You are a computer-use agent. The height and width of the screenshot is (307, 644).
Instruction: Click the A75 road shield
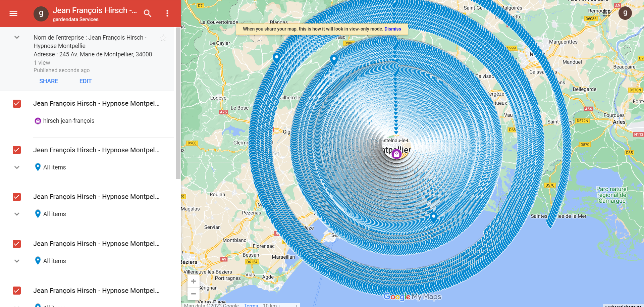223,112
